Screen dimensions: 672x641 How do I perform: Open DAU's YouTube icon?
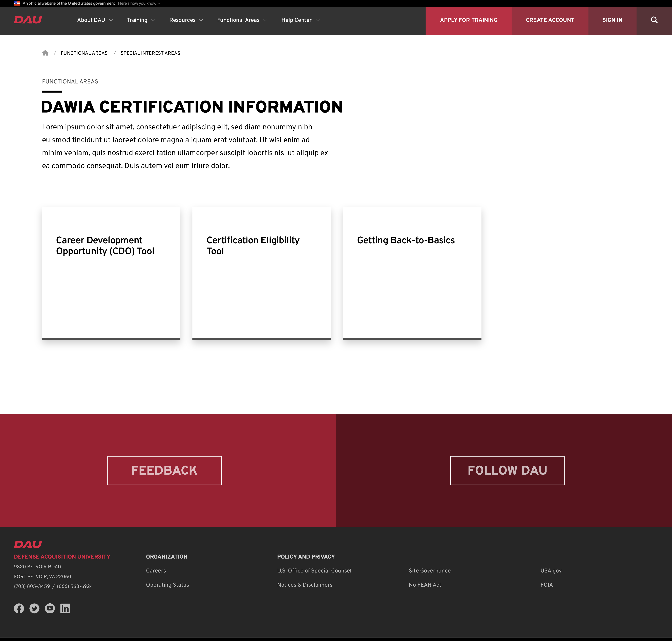(50, 608)
